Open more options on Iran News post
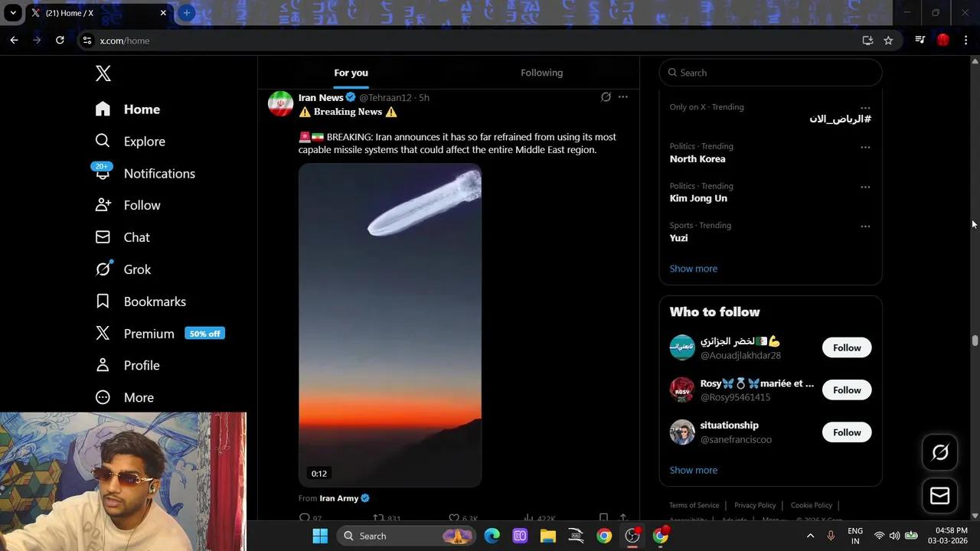The image size is (980, 551). click(623, 97)
